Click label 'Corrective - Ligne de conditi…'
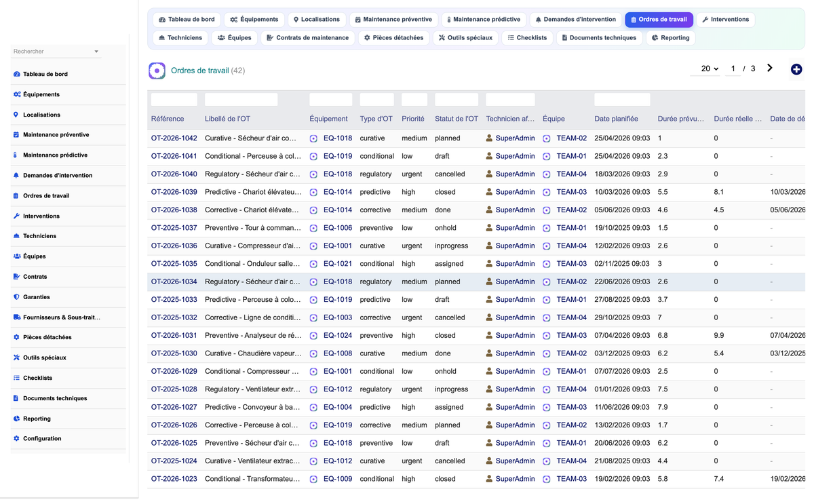 click(252, 317)
